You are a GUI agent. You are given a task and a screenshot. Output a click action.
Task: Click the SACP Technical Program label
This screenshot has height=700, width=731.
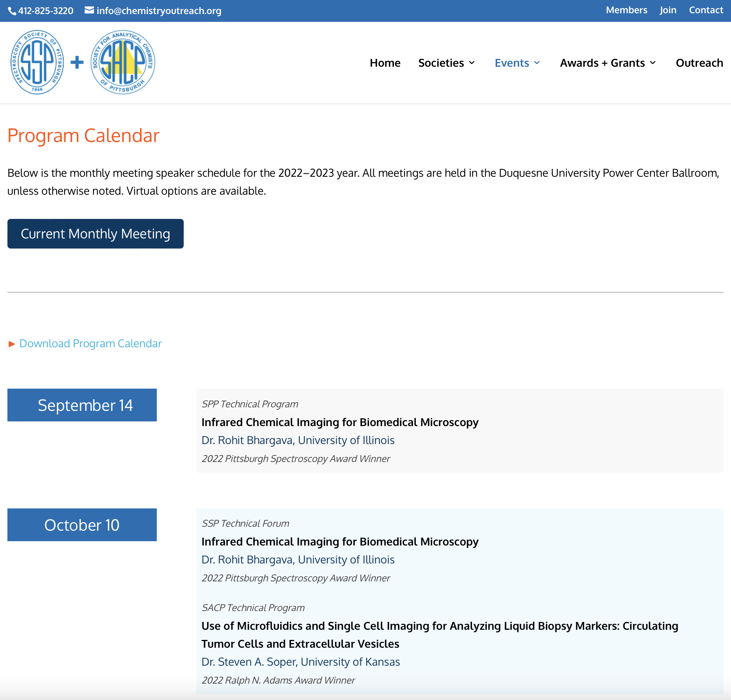tap(253, 608)
